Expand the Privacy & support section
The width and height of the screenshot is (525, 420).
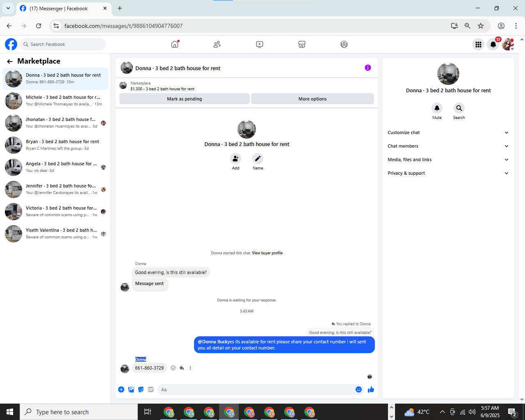pyautogui.click(x=448, y=173)
